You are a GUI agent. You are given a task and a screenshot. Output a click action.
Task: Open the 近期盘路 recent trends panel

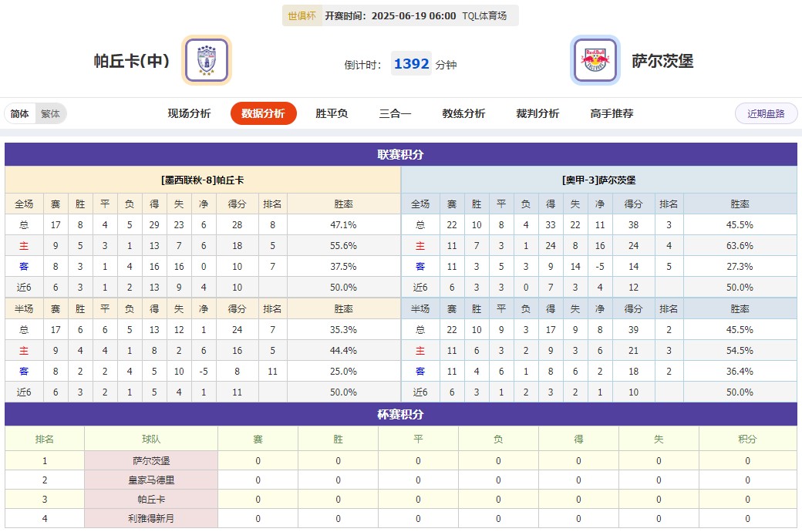(766, 113)
